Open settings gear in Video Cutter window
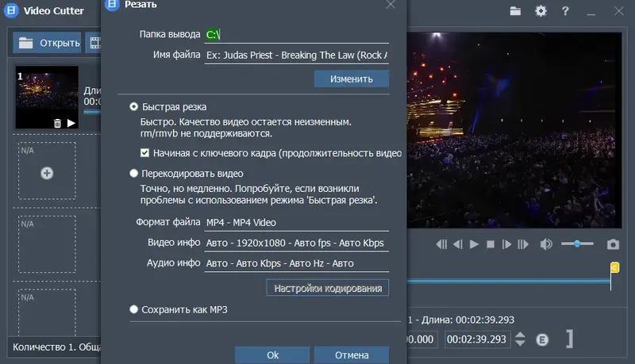This screenshot has height=364, width=635. [541, 11]
